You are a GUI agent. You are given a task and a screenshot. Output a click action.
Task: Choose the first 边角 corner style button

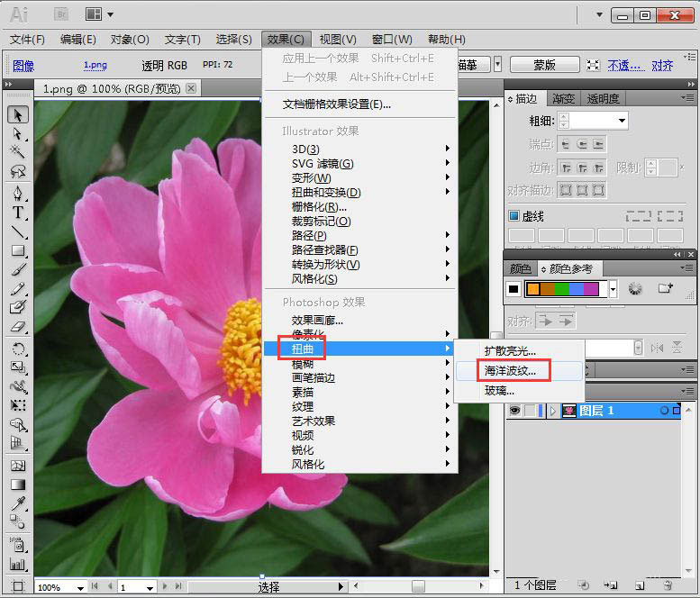click(566, 168)
